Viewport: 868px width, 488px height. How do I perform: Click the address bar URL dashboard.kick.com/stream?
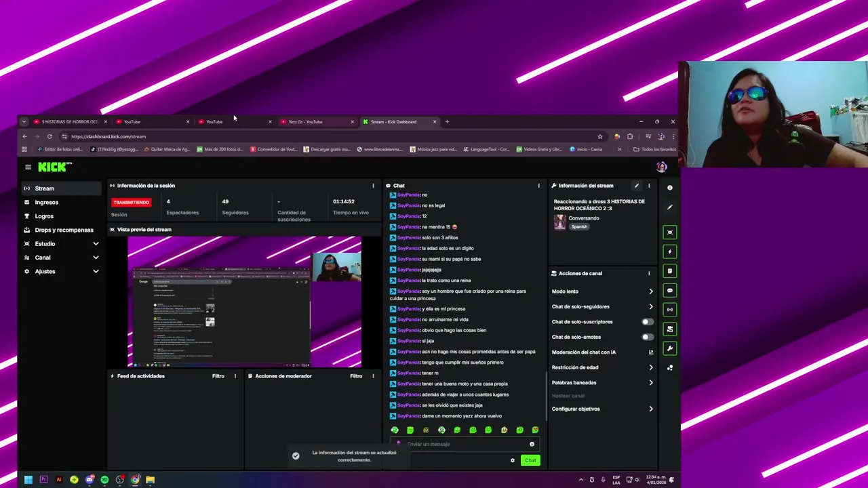pos(108,136)
